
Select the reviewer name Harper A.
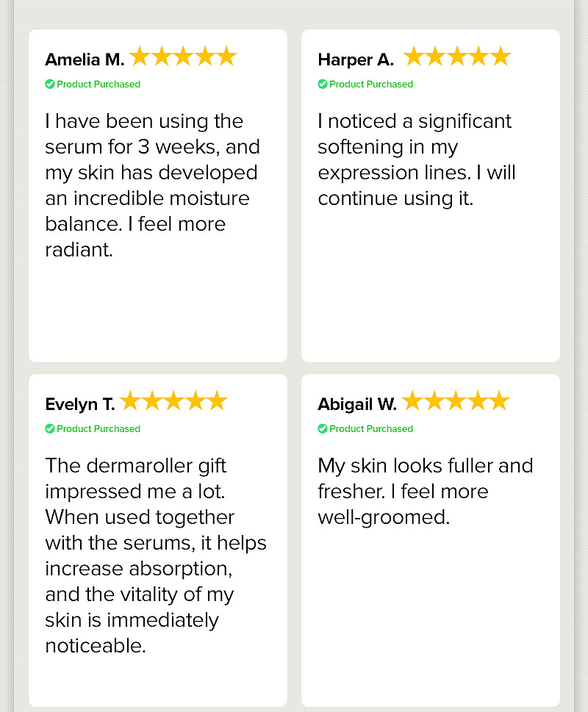356,60
